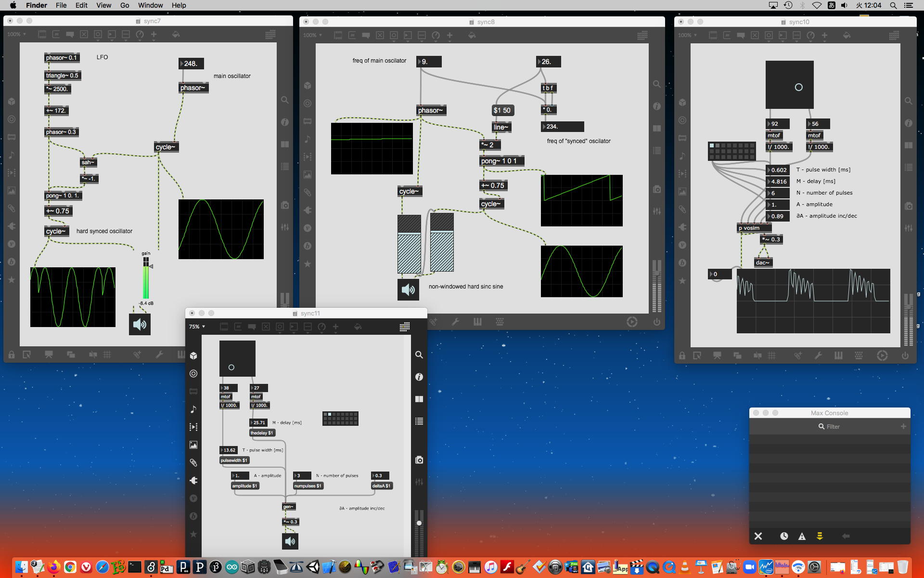Open the Window menu in menu bar

(150, 5)
